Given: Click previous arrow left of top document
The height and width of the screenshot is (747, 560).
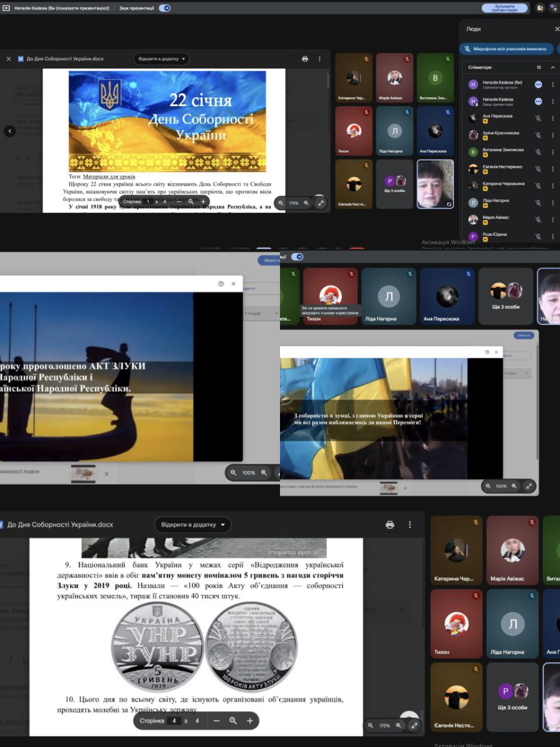Looking at the screenshot, I should click(x=9, y=131).
